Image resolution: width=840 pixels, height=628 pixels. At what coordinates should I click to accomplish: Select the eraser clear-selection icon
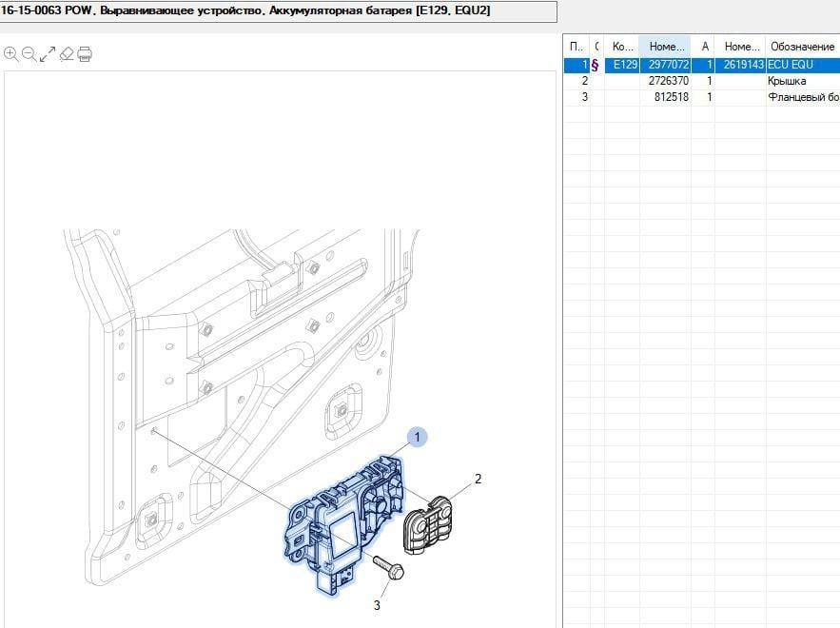[x=66, y=54]
